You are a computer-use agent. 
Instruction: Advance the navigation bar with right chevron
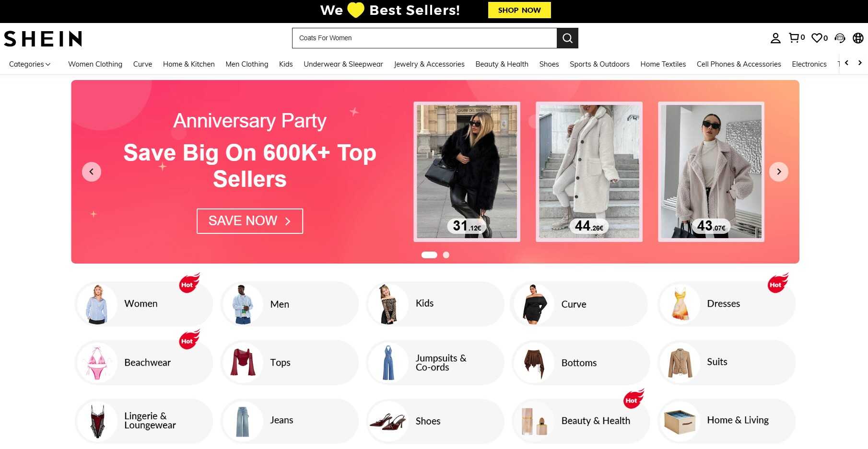[860, 63]
